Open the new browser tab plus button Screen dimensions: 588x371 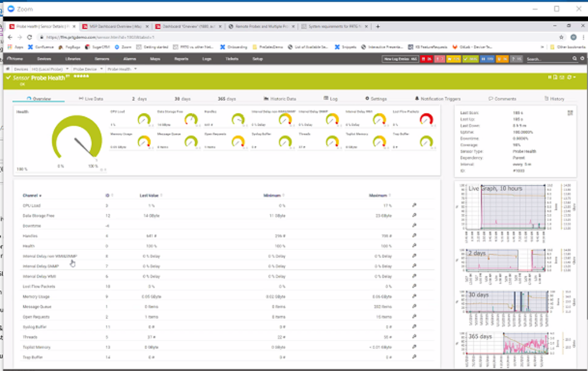coord(378,26)
